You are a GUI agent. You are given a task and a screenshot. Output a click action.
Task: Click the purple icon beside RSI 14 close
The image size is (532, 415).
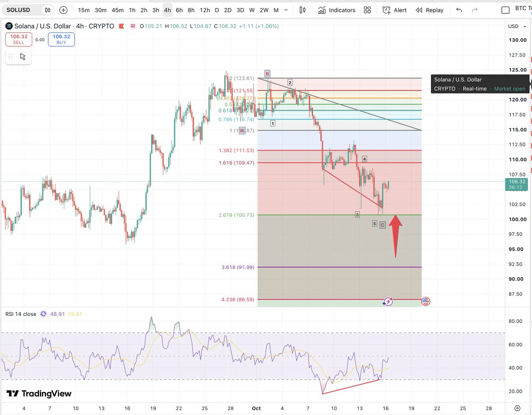[43, 314]
